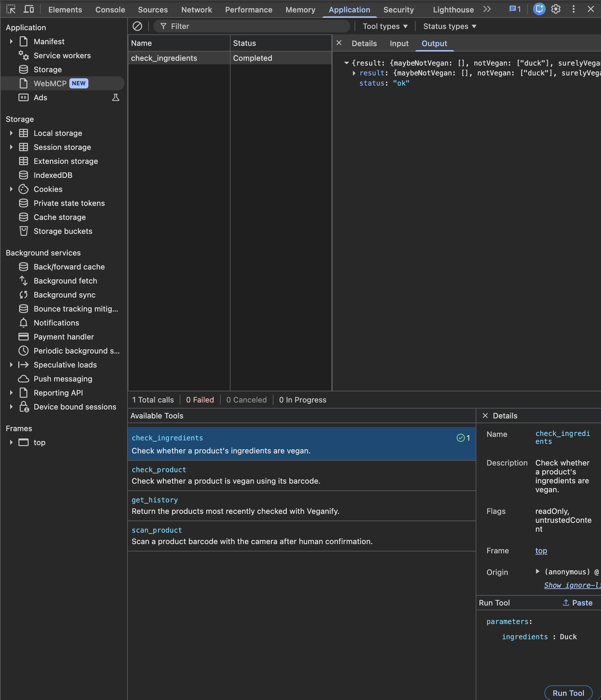Expand the nested result object in the output
This screenshot has width=601, height=700.
click(x=354, y=73)
